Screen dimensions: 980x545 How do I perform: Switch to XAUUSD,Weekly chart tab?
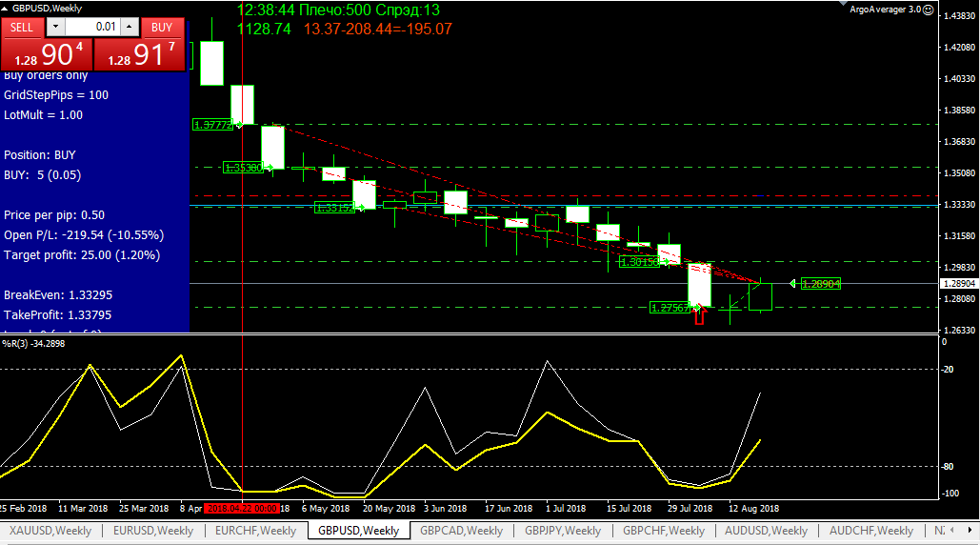50,531
